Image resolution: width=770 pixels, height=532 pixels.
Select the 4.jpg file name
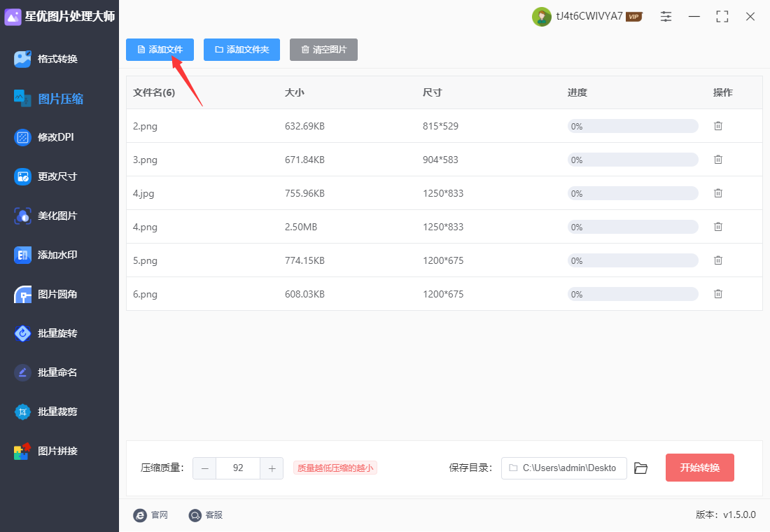pos(143,193)
